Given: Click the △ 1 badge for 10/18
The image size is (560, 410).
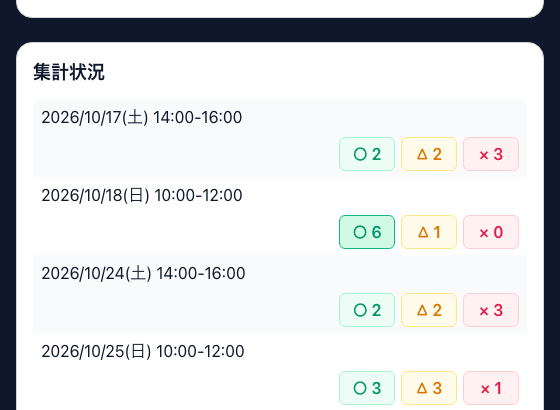Looking at the screenshot, I should pos(429,232).
